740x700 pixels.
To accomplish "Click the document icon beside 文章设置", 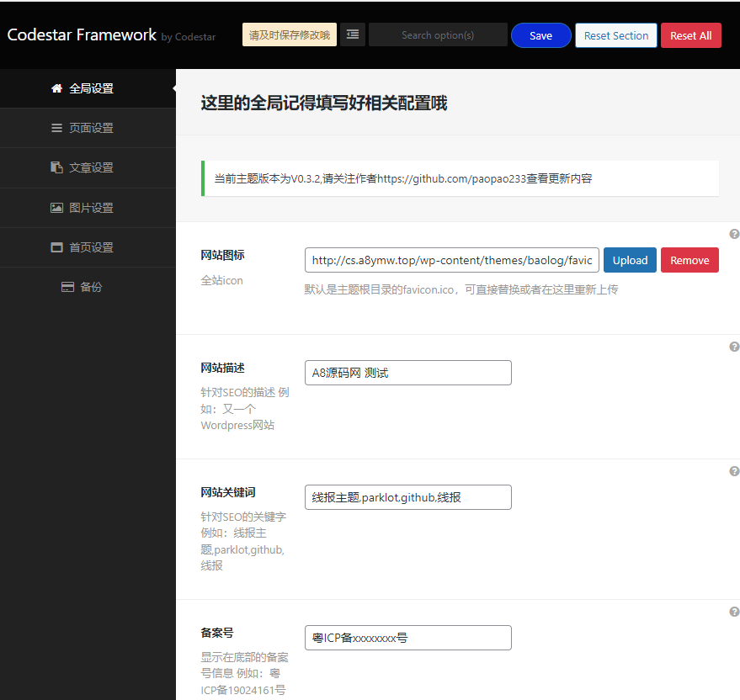I will point(56,167).
